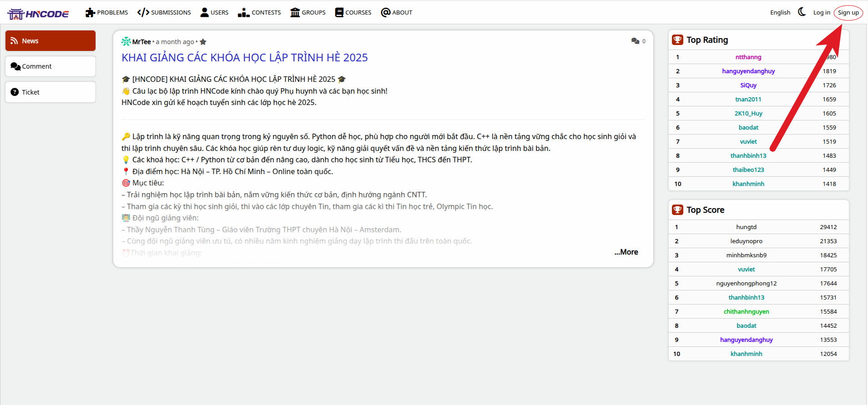Viewport: 868px width, 405px height.
Task: Open thaibeo123 profile link
Action: tap(748, 170)
